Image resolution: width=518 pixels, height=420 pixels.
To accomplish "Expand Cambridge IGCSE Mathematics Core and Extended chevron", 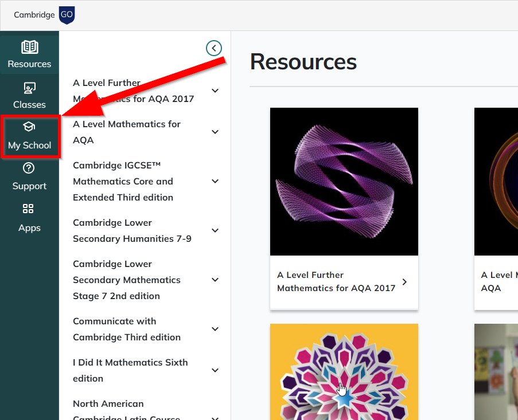I will click(x=215, y=181).
